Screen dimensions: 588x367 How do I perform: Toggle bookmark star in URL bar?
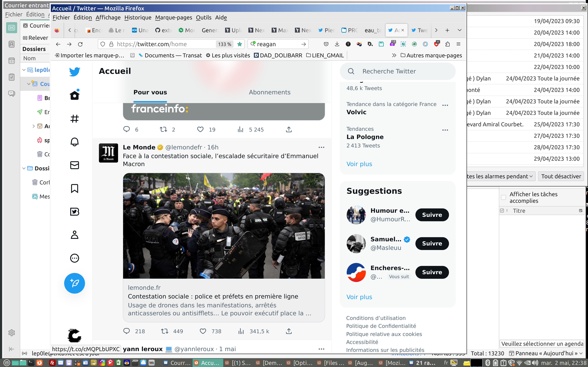coord(240,44)
